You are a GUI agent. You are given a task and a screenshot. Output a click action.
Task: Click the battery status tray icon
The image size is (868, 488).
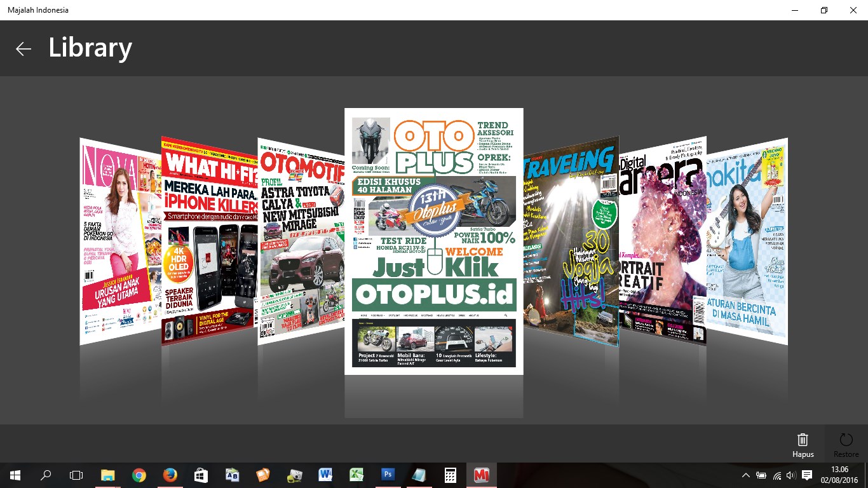(x=761, y=475)
